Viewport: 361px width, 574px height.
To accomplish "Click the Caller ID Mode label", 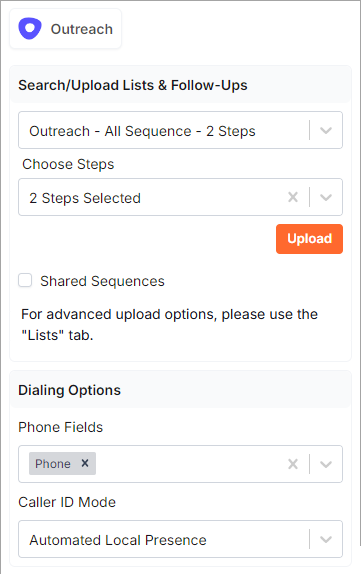I will [x=67, y=502].
